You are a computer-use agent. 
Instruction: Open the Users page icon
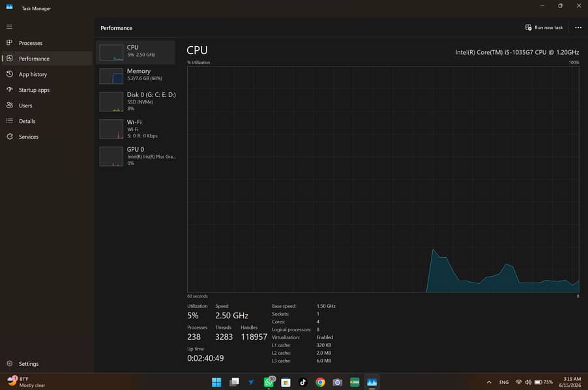point(10,105)
